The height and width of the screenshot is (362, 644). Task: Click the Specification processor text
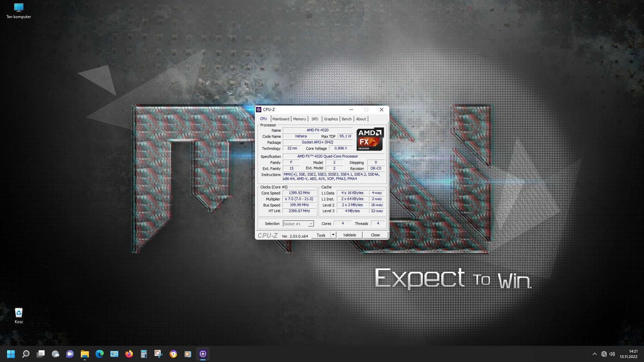334,157
